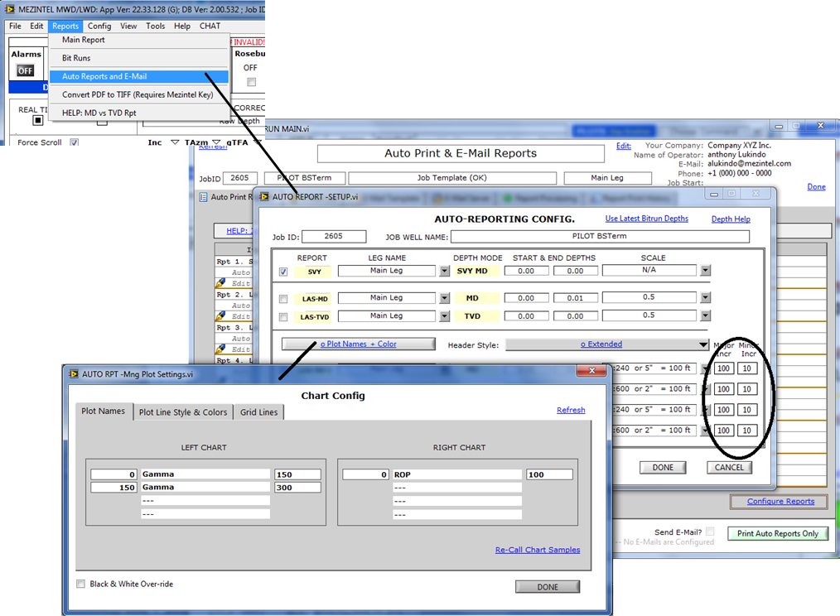Viewport: 840px width, 616px height.
Task: Click the AUTO REPORT -SETUP.vi window icon
Action: pyautogui.click(x=263, y=196)
